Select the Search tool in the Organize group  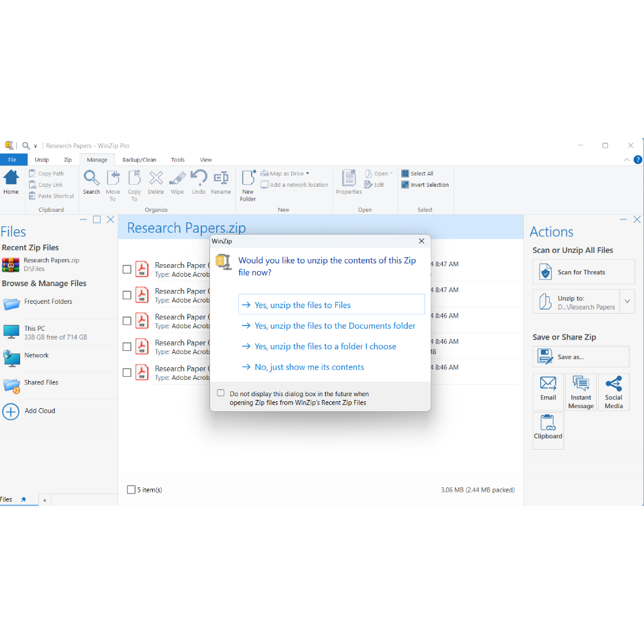[x=91, y=182]
